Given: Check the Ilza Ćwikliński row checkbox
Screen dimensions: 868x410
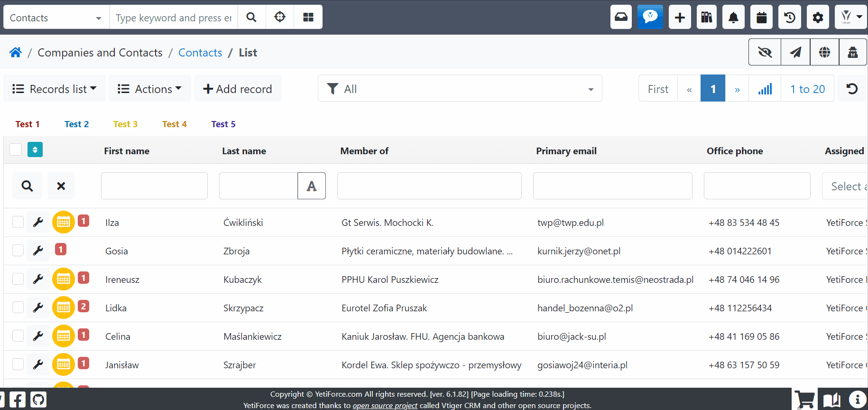Looking at the screenshot, I should coord(18,222).
